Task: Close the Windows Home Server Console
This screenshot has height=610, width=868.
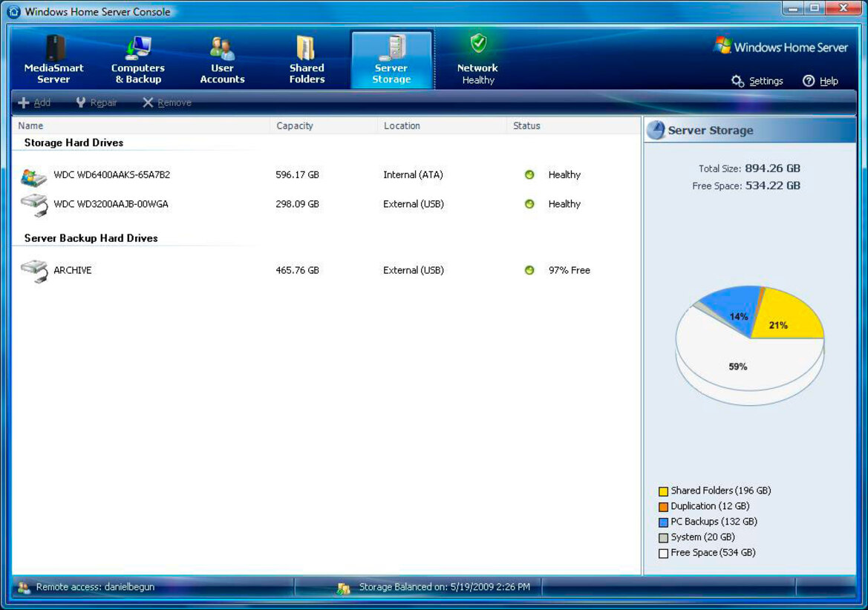Action: (843, 8)
